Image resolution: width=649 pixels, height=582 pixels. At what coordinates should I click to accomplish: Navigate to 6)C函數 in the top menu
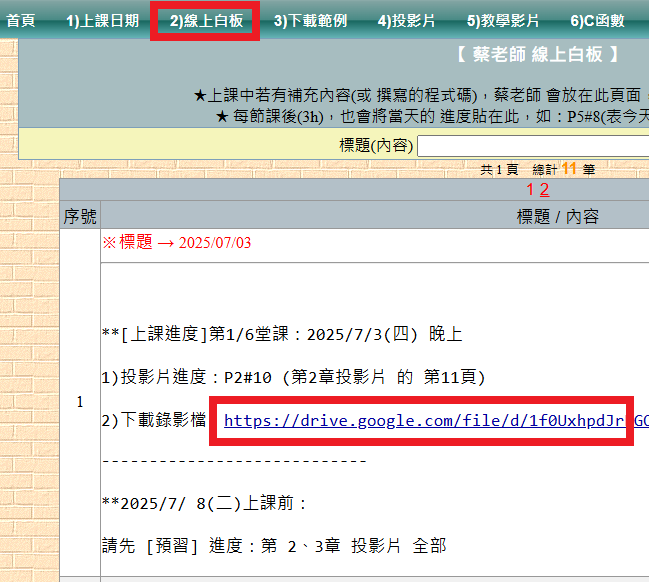(x=597, y=21)
